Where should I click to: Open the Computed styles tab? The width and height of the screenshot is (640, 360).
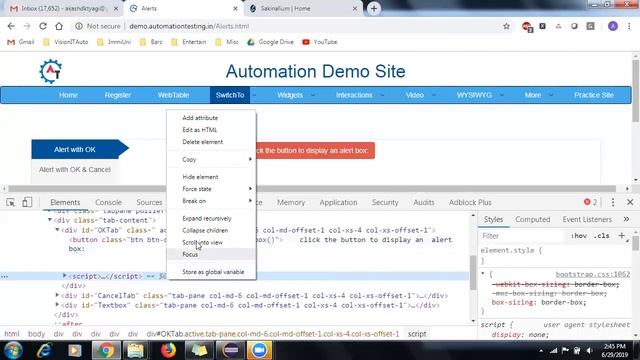(533, 219)
